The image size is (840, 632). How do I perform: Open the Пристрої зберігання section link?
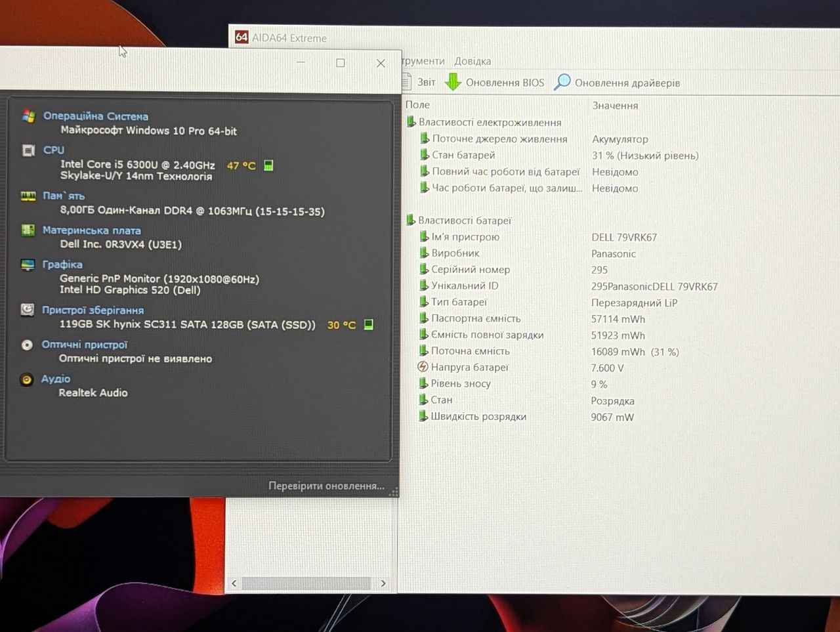coord(93,310)
